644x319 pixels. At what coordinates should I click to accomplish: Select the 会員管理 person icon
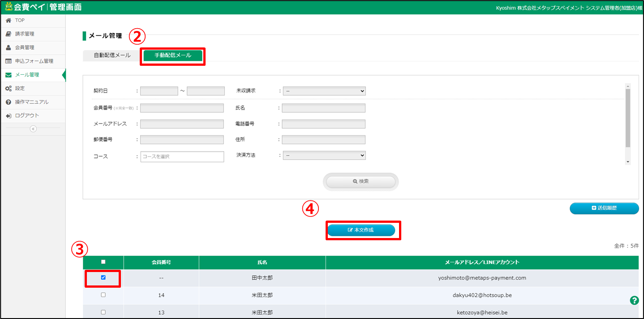tap(8, 47)
